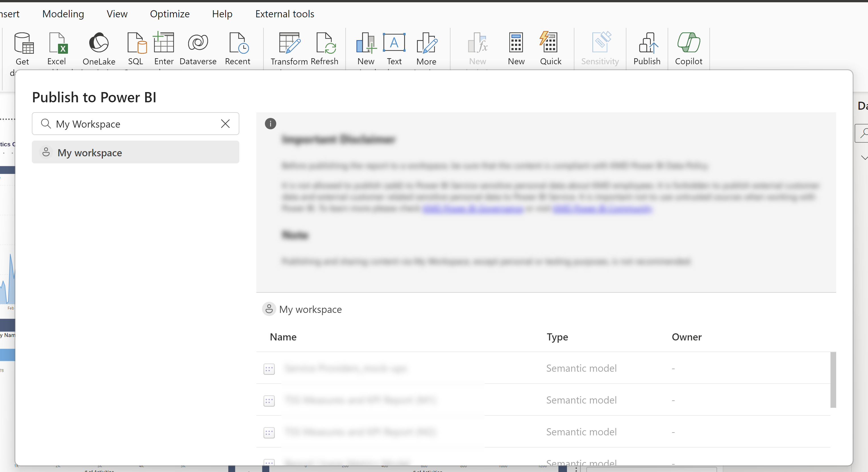Click the Type column header
Viewport: 868px width, 472px height.
[557, 337]
